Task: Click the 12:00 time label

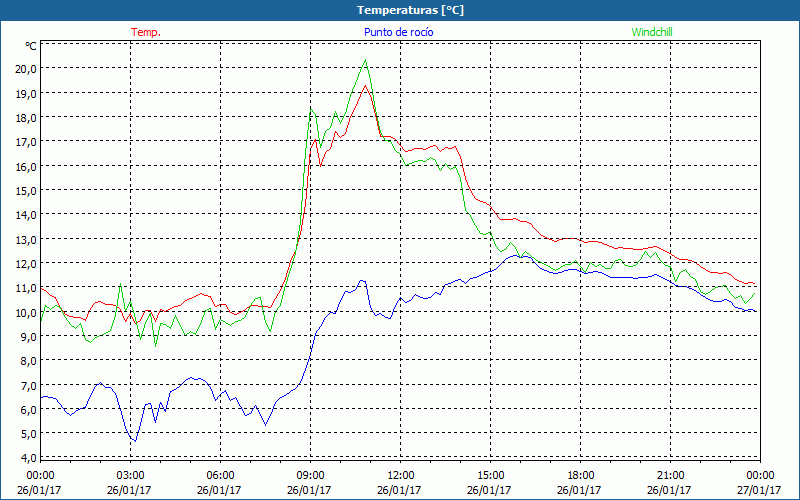Action: click(401, 475)
